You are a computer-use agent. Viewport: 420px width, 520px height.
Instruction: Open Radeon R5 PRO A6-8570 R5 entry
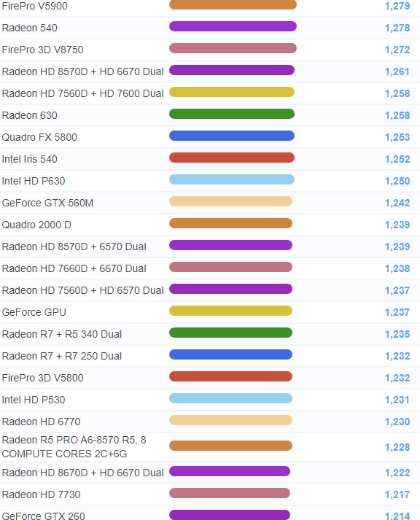pyautogui.click(x=74, y=447)
